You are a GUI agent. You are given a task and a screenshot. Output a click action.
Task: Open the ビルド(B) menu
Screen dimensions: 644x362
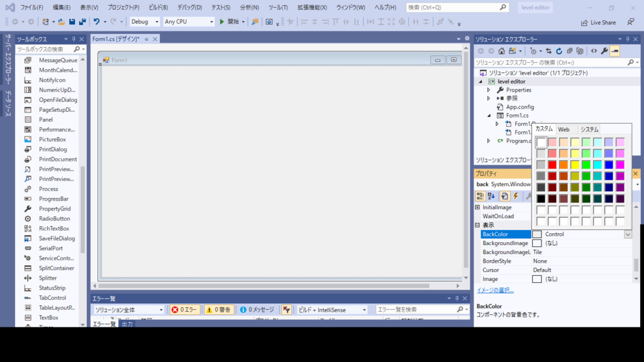point(157,8)
